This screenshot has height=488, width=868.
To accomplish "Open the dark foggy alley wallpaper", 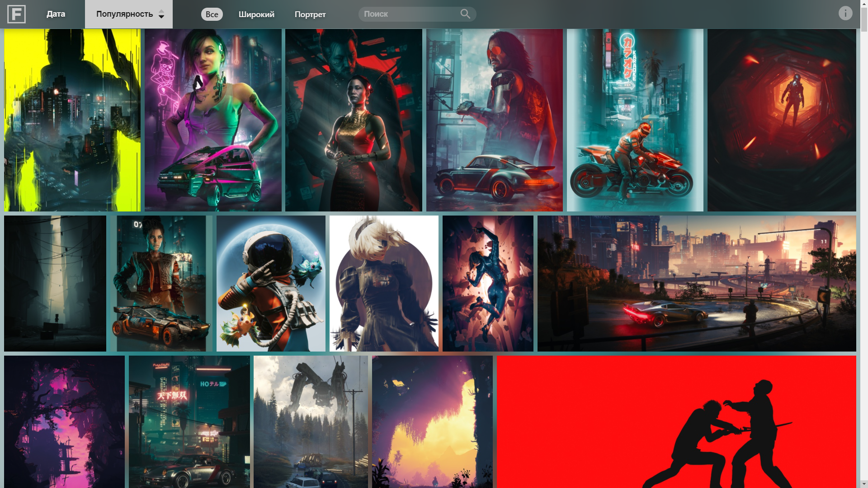I will [55, 283].
